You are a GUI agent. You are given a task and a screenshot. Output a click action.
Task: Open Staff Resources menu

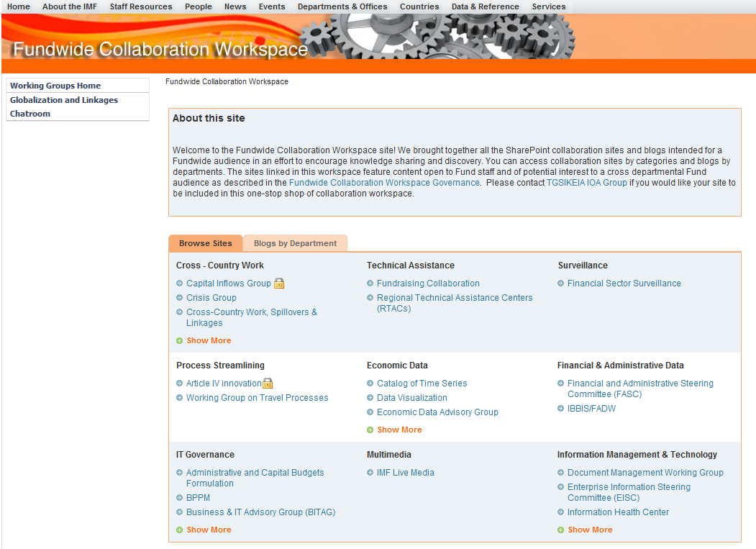click(141, 6)
